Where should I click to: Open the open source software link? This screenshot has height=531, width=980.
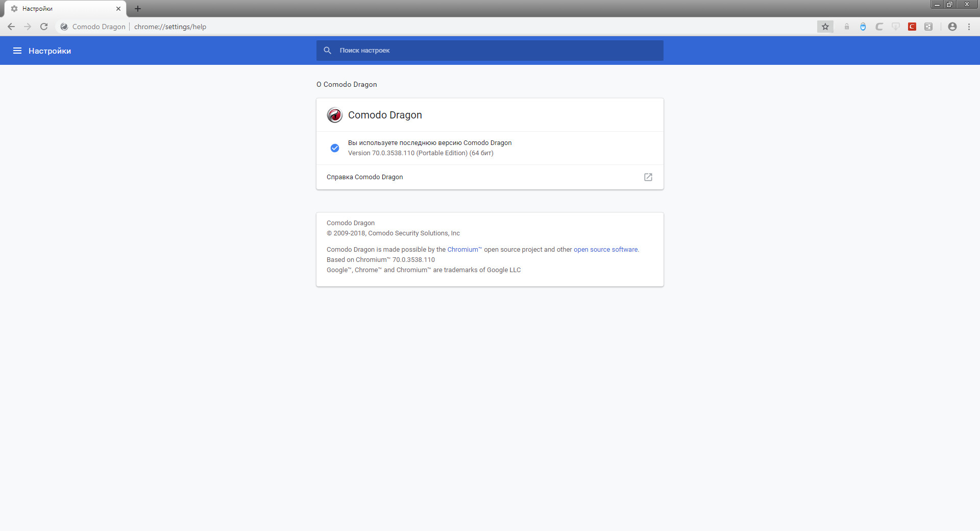pyautogui.click(x=606, y=250)
